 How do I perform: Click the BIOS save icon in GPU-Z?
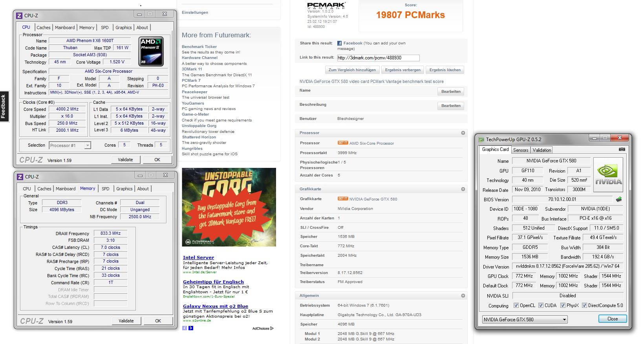[x=619, y=199]
